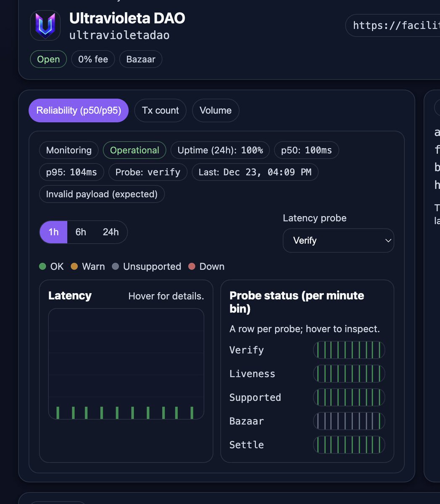Click the Bazaar probe status bar
The image size is (440, 504).
349,421
